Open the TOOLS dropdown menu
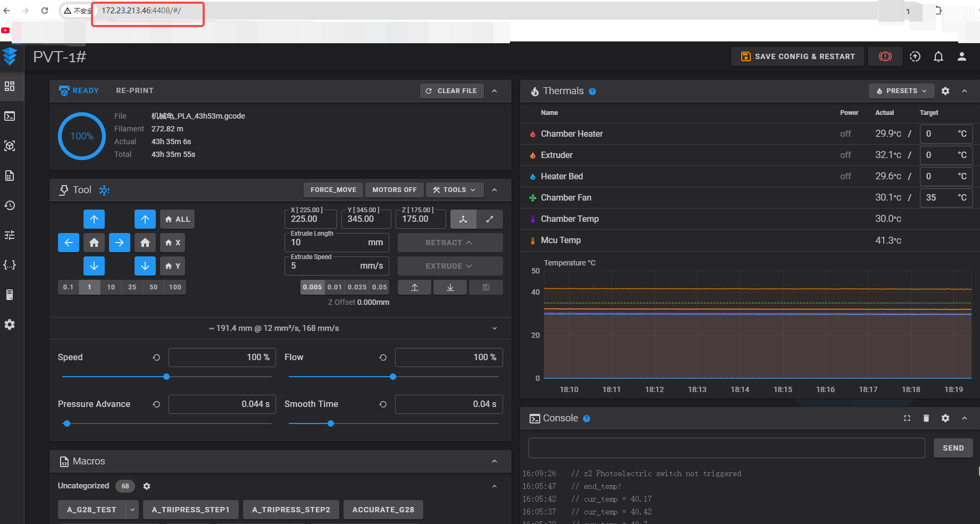The image size is (980, 524). click(x=455, y=190)
